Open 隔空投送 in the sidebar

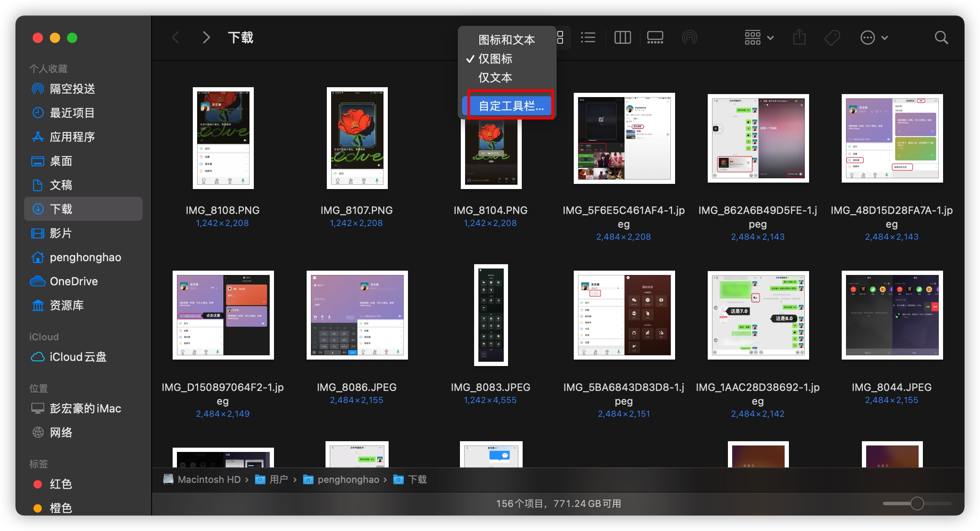click(72, 89)
